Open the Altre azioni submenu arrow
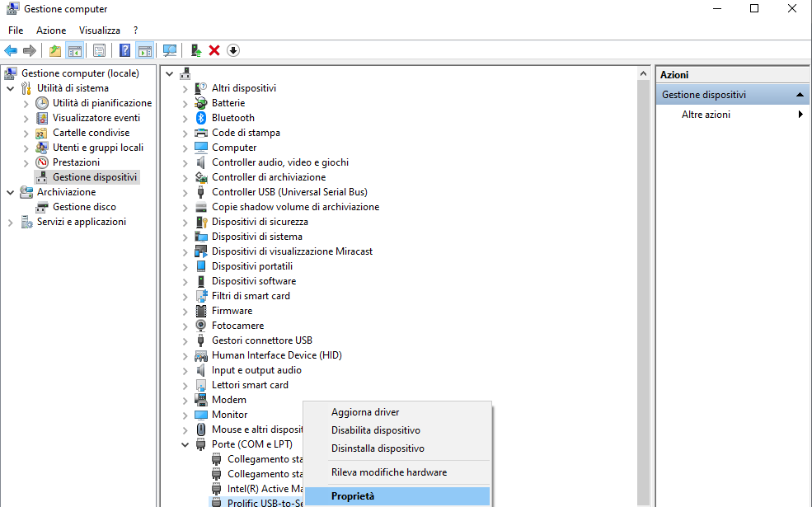Screen dimensions: 812x507 click(x=800, y=115)
